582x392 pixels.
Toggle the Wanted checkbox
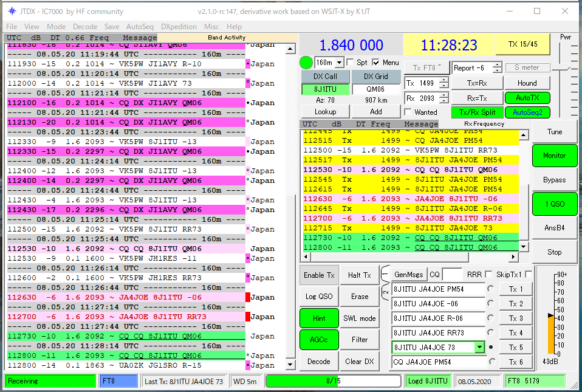click(408, 112)
